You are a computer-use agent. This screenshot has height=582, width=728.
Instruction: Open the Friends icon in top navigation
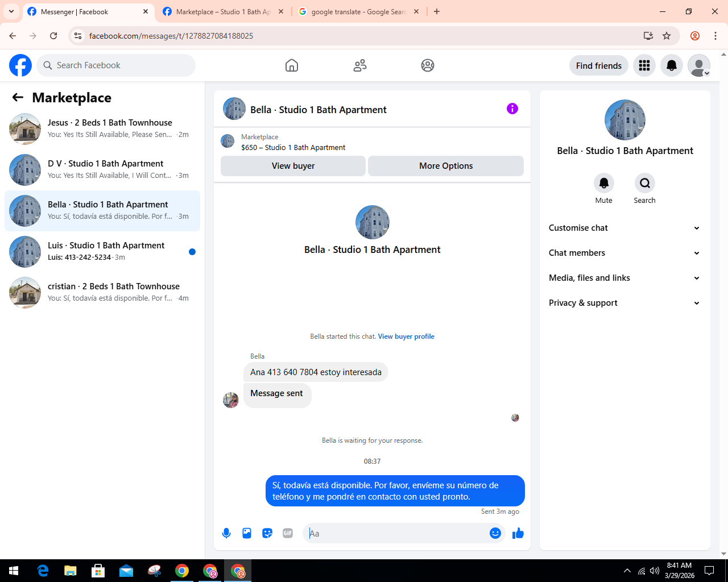tap(360, 65)
